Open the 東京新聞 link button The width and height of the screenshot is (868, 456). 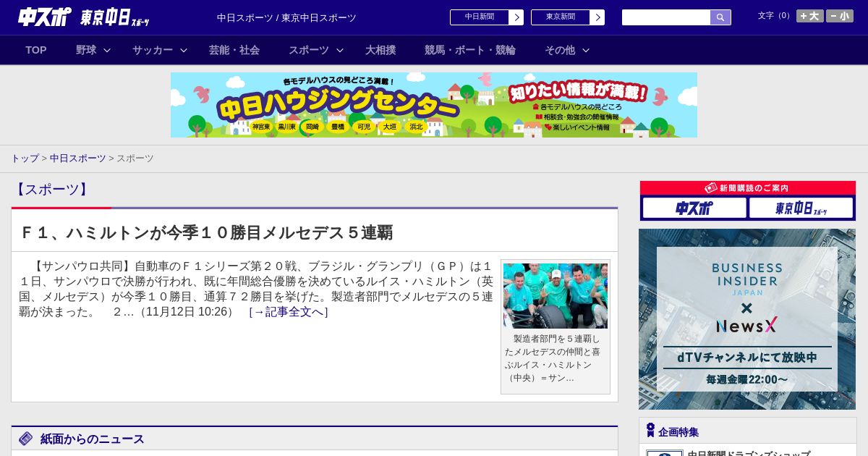pyautogui.click(x=561, y=17)
